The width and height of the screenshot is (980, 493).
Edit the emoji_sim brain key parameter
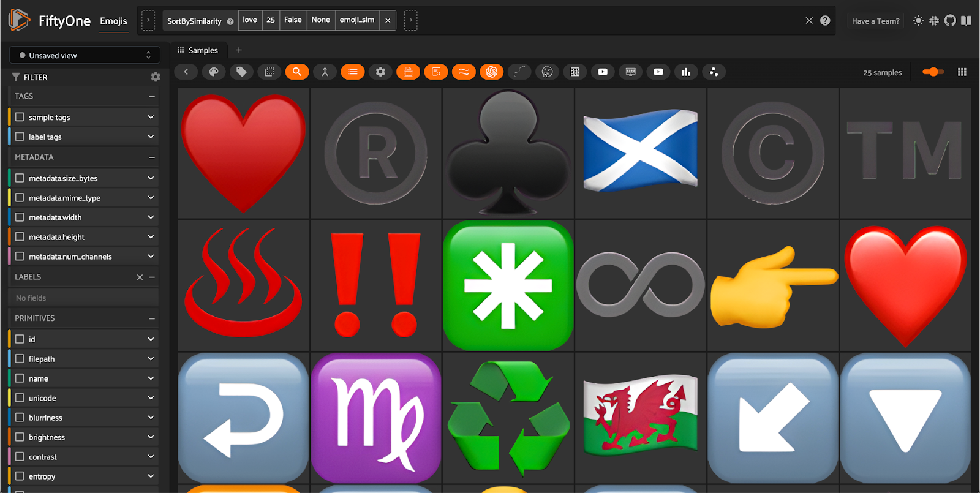(x=357, y=20)
